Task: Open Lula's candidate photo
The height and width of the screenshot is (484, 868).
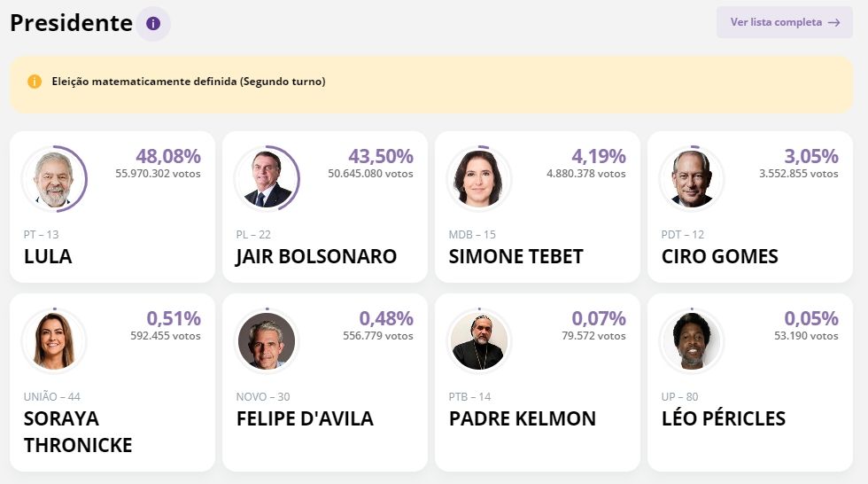Action: coord(54,179)
